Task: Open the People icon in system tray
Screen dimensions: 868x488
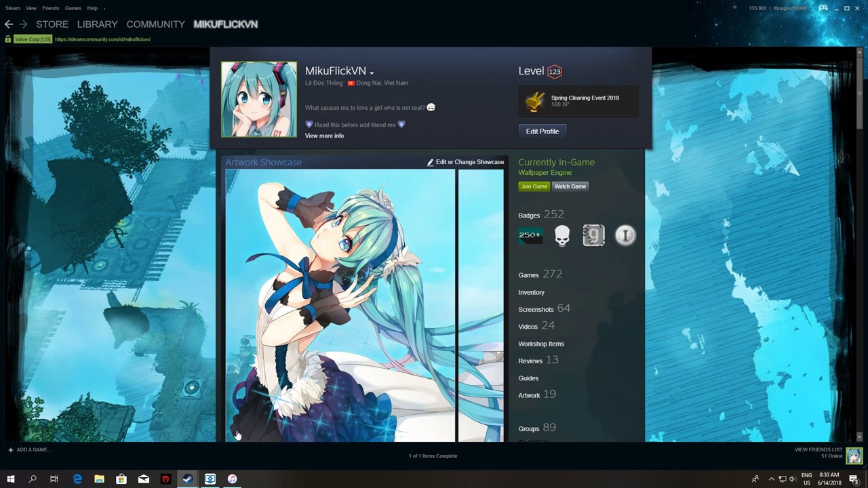Action: coord(755,479)
